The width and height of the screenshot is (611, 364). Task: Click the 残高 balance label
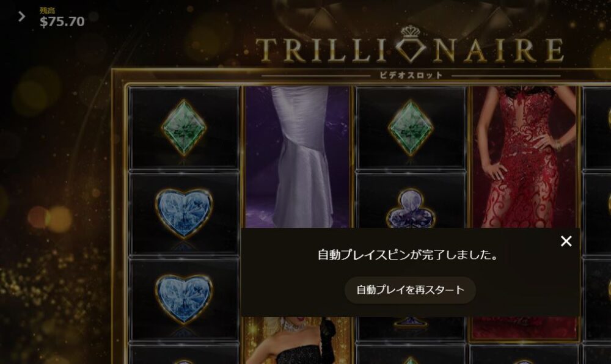[x=47, y=10]
